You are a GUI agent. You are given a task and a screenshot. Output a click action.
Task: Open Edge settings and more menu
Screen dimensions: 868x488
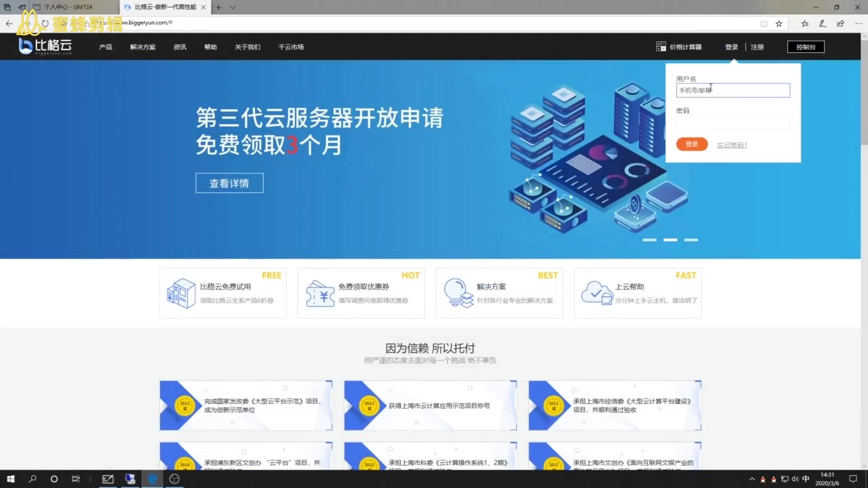coord(858,23)
